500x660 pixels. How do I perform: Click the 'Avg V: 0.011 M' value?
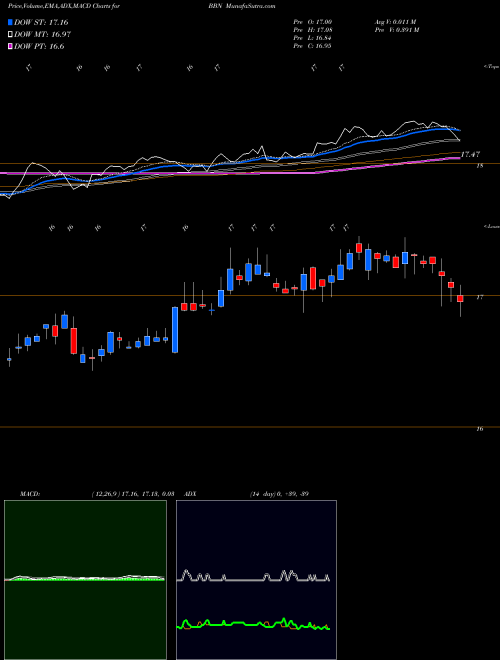click(395, 22)
